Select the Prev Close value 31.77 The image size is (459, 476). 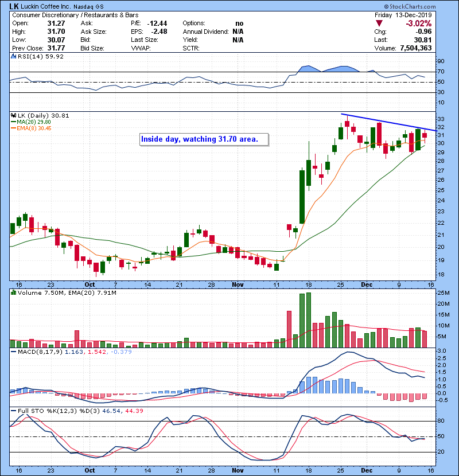click(x=56, y=48)
